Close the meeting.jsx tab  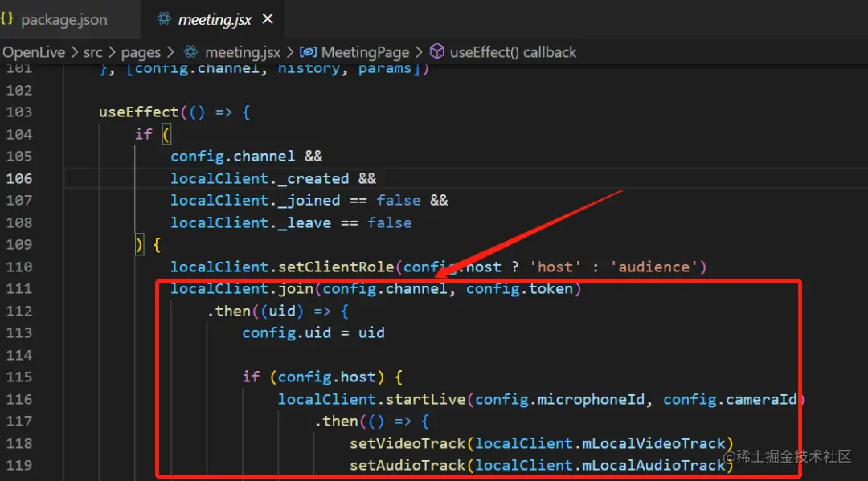coord(268,18)
